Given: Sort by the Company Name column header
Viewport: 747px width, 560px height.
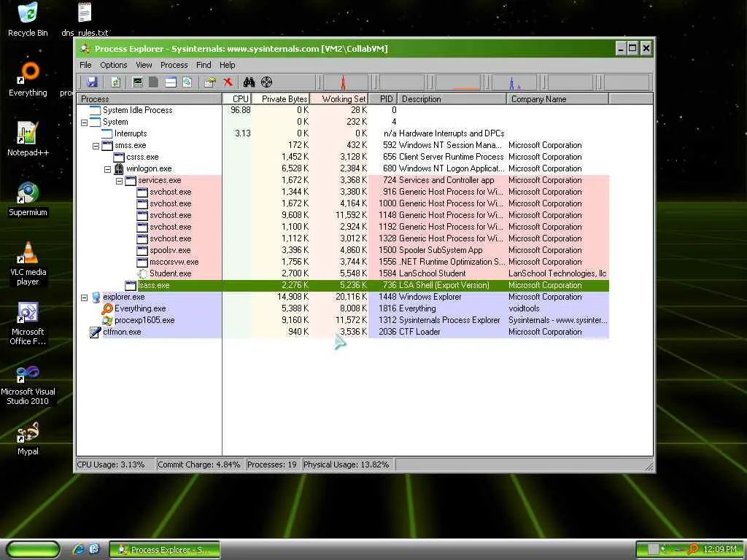Looking at the screenshot, I should (557, 99).
